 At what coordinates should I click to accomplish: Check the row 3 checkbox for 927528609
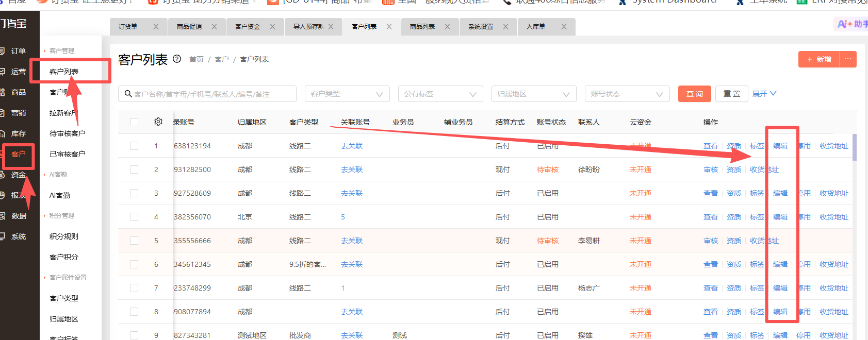pos(134,193)
